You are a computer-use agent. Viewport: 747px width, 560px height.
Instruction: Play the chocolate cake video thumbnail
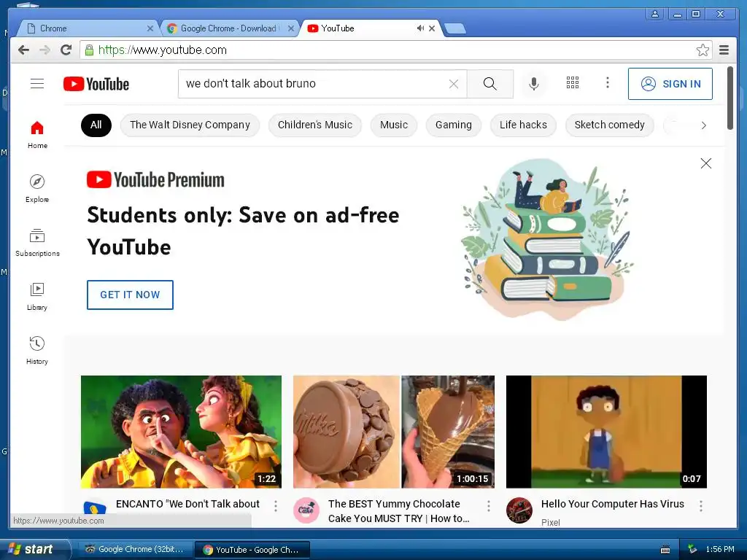pos(394,432)
